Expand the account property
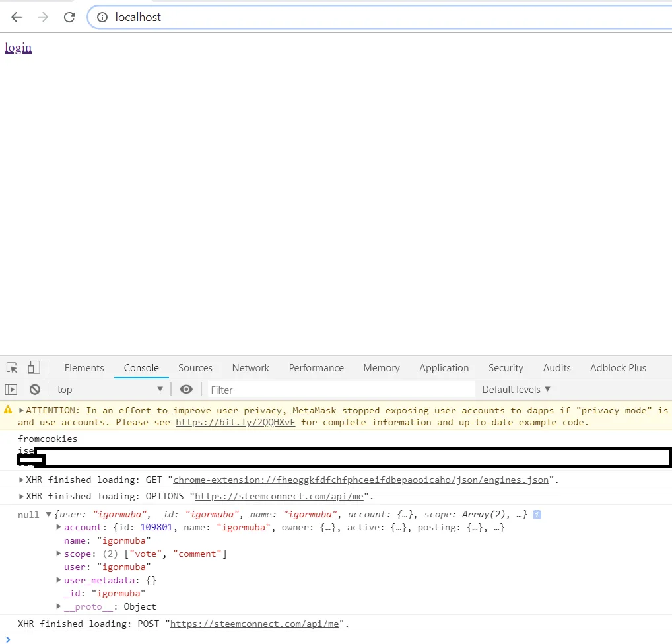 click(x=58, y=527)
